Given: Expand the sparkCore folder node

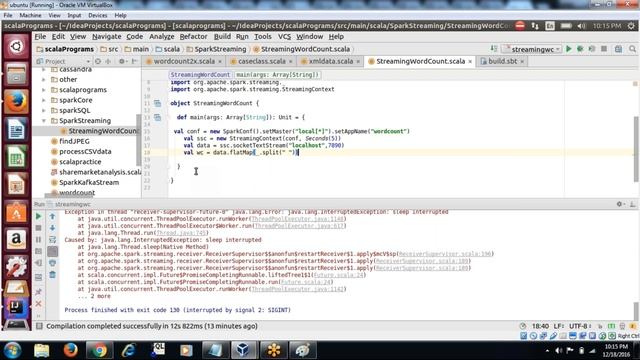Looking at the screenshot, I should pos(44,100).
